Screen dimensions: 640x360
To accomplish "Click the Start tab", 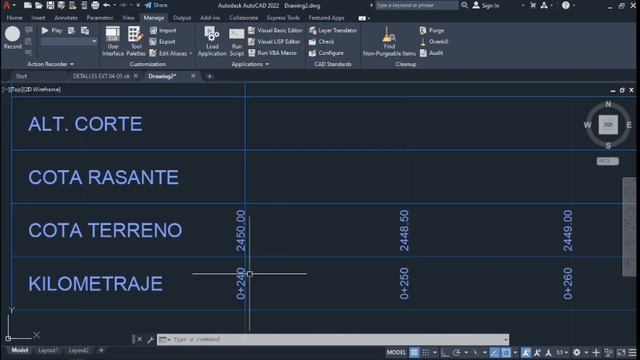I will tap(21, 76).
